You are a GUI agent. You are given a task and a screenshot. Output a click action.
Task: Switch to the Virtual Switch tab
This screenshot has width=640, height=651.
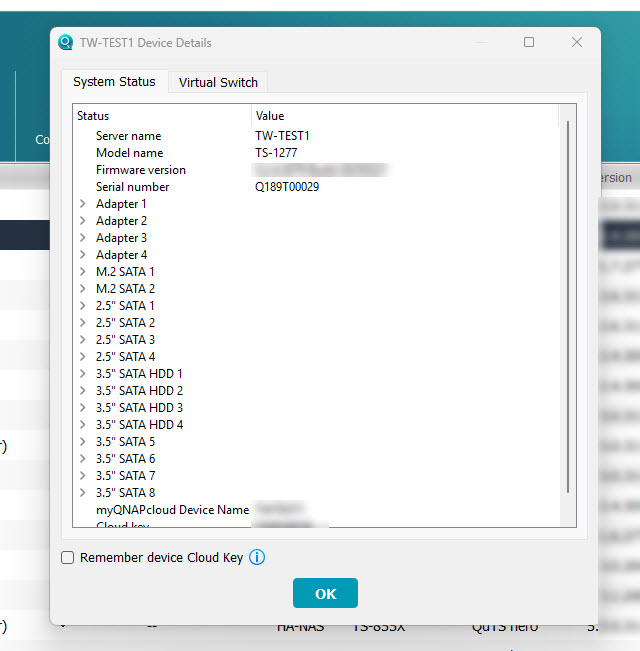218,82
